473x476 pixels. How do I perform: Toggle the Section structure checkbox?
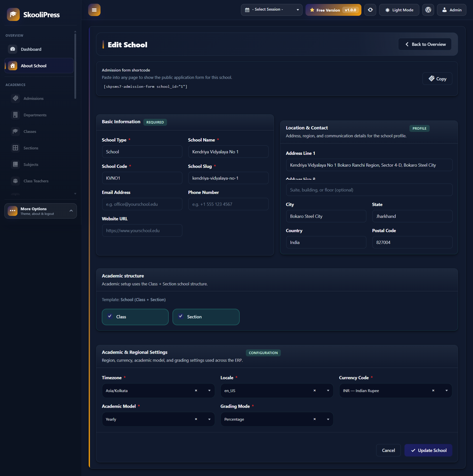tap(181, 316)
